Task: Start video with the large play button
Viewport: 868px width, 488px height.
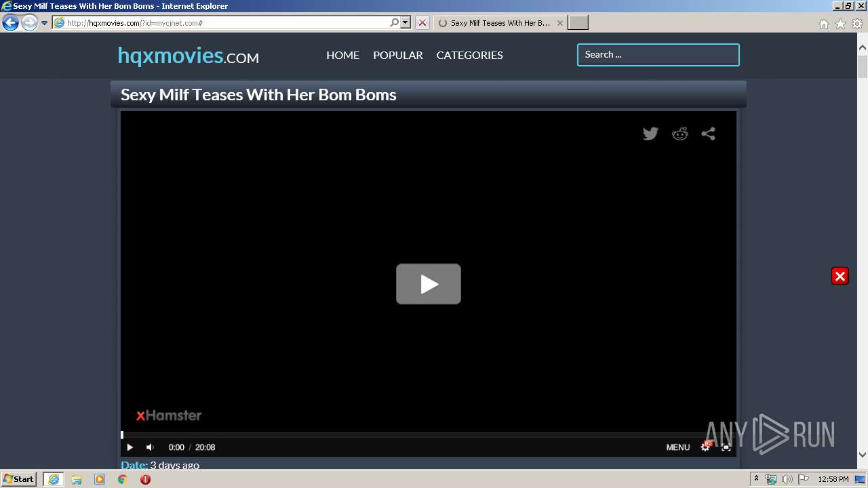Action: (429, 284)
